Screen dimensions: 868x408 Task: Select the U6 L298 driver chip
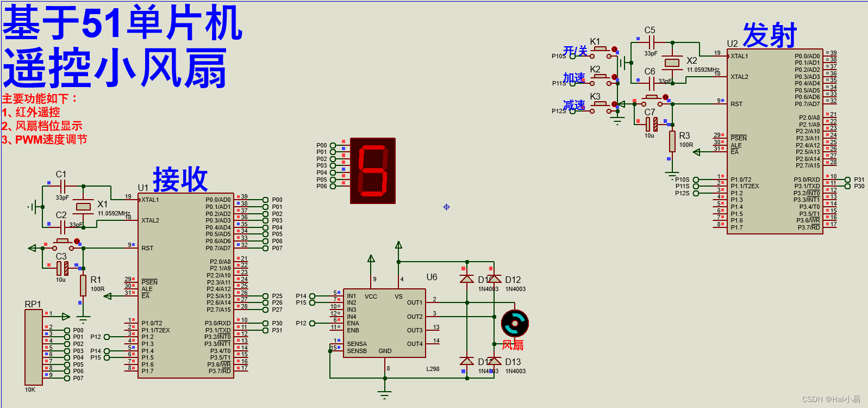click(x=385, y=323)
